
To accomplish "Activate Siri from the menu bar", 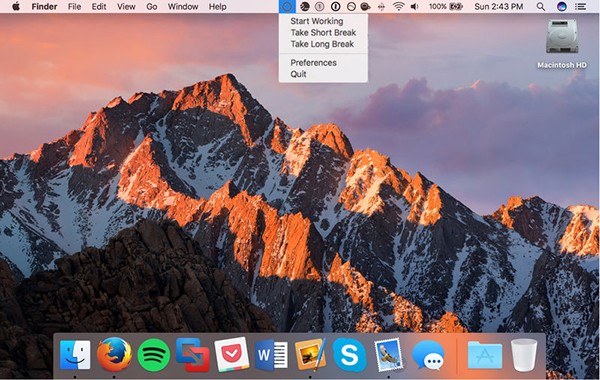I will click(x=561, y=7).
